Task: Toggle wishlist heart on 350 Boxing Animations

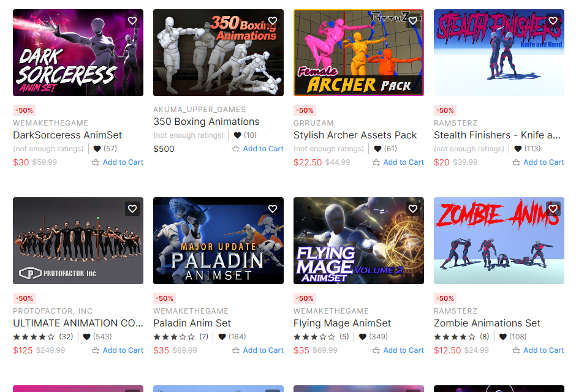Action: [273, 21]
